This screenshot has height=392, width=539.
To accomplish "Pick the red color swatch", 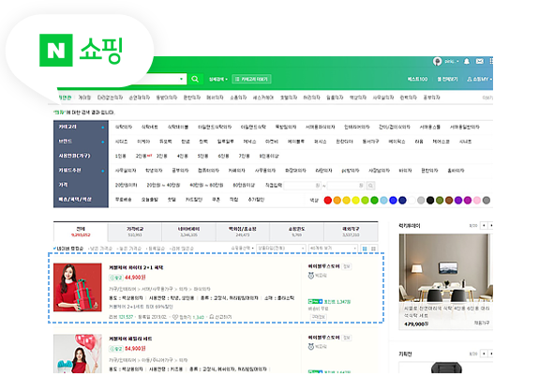I will tap(328, 200).
